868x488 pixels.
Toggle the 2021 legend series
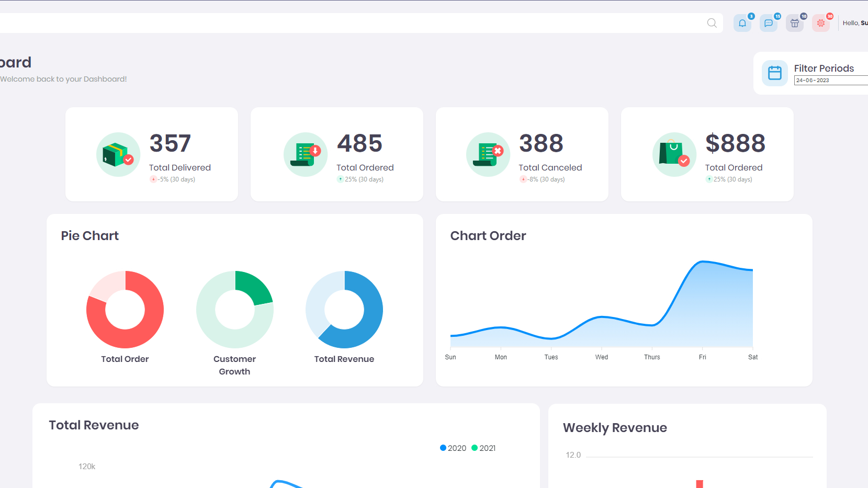[483, 448]
